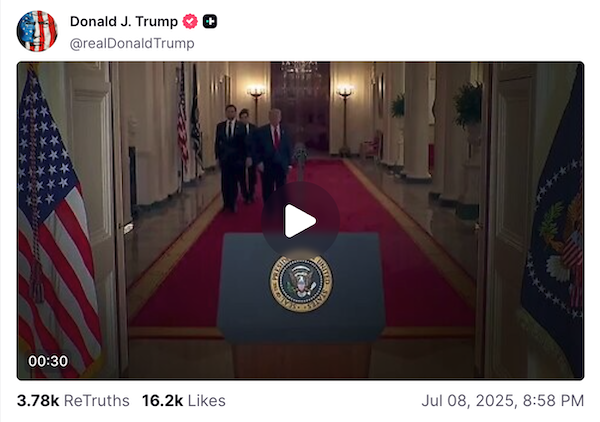Click the bold 16.2k count number

coord(163,401)
